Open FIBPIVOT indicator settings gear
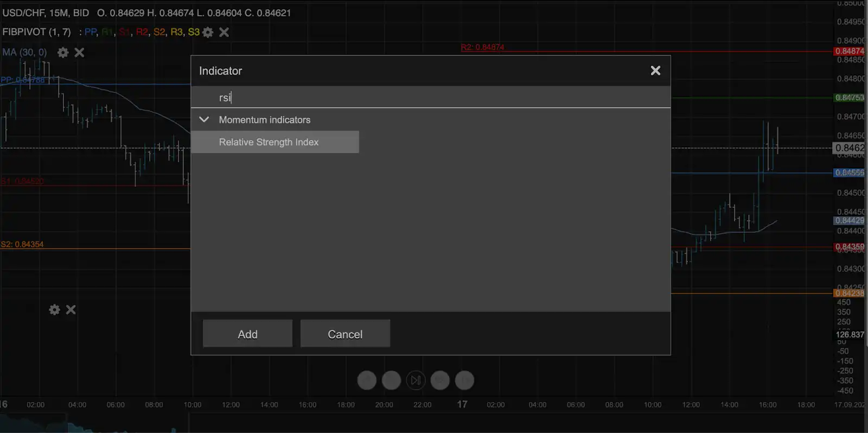 coord(208,33)
